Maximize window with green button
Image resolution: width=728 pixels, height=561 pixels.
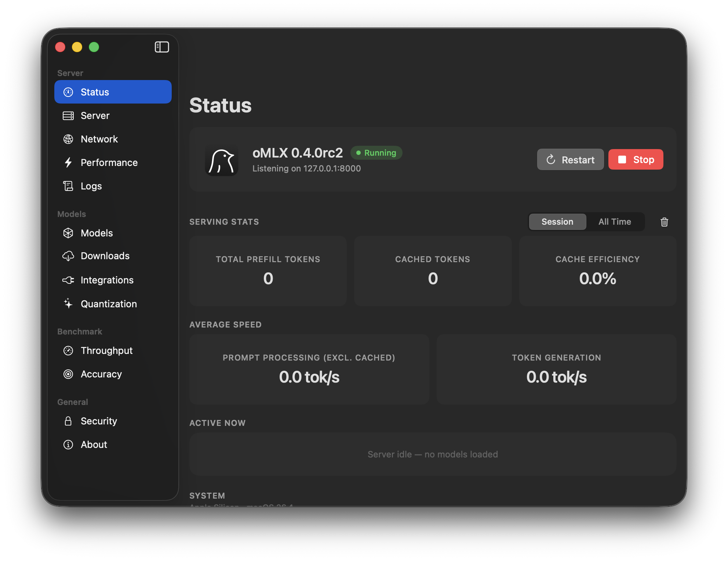94,47
